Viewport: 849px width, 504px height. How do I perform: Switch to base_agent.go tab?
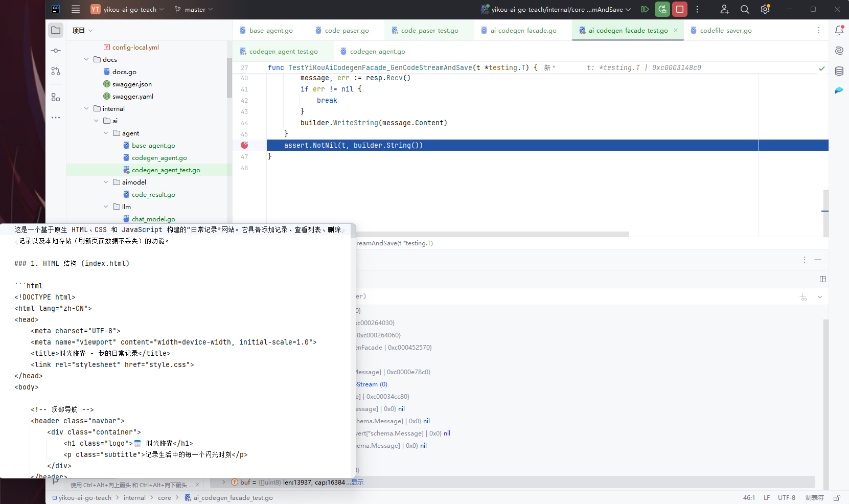[x=266, y=31]
